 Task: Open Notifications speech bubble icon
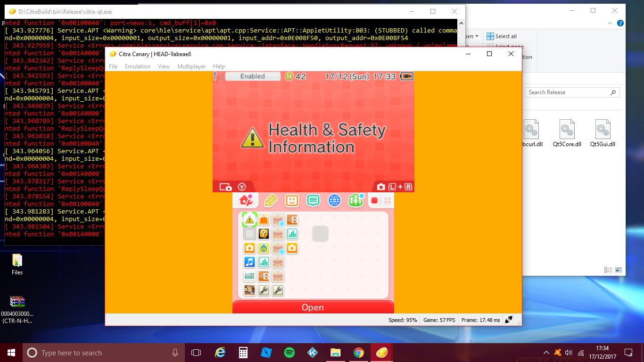pos(313,200)
